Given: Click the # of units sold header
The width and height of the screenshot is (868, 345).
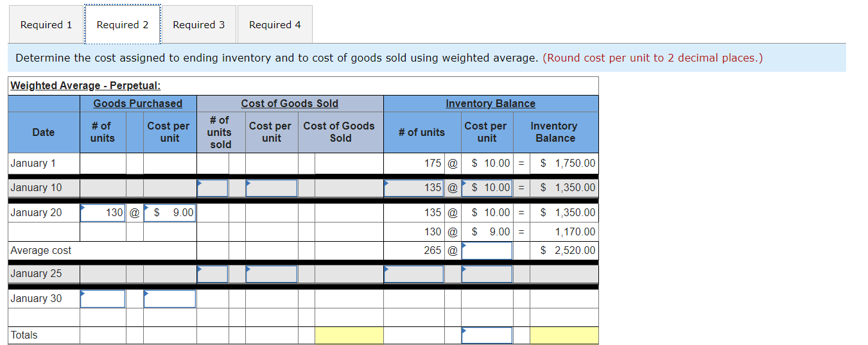Looking at the screenshot, I should pos(220,132).
